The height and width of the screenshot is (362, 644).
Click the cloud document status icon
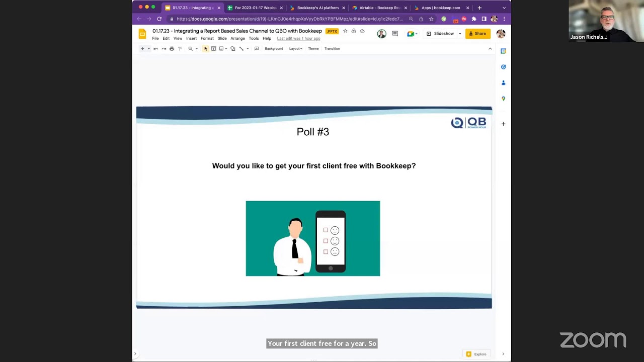click(362, 31)
